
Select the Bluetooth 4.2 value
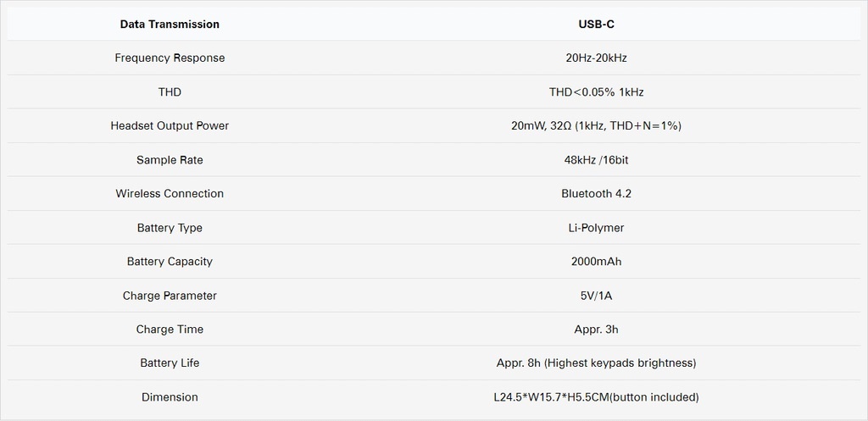[596, 194]
